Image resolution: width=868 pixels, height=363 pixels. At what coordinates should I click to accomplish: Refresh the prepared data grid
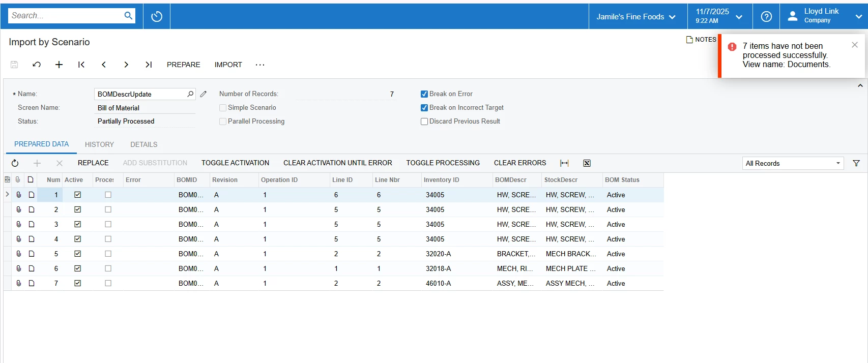tap(15, 163)
